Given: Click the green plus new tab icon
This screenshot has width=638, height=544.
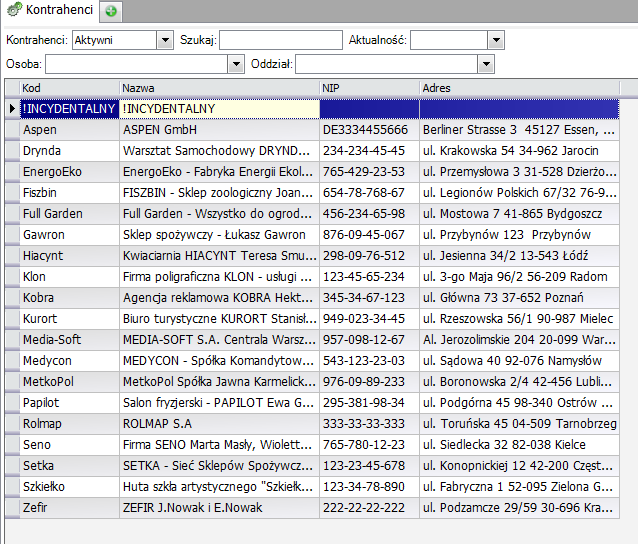Looking at the screenshot, I should [111, 11].
